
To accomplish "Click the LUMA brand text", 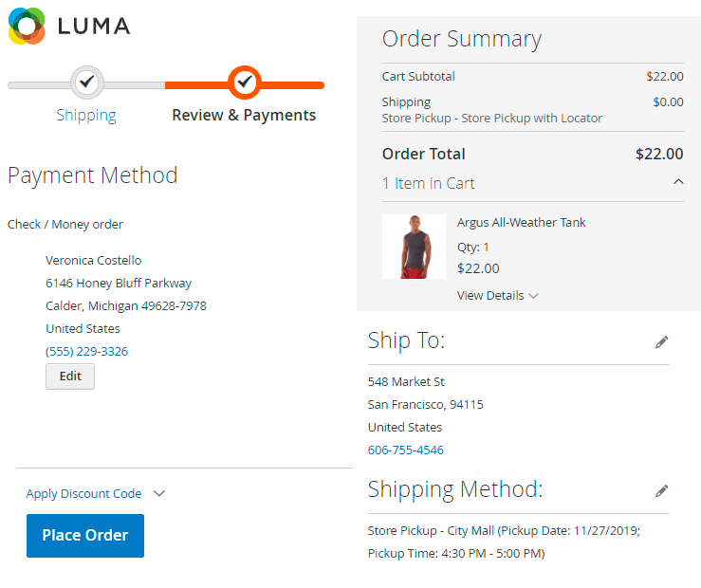I will click(x=94, y=26).
